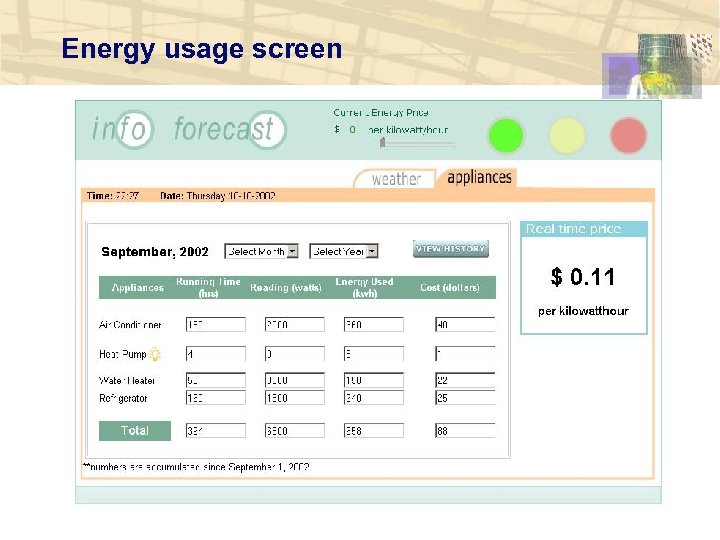
Task: Click Water Heater cost field
Action: (x=465, y=380)
